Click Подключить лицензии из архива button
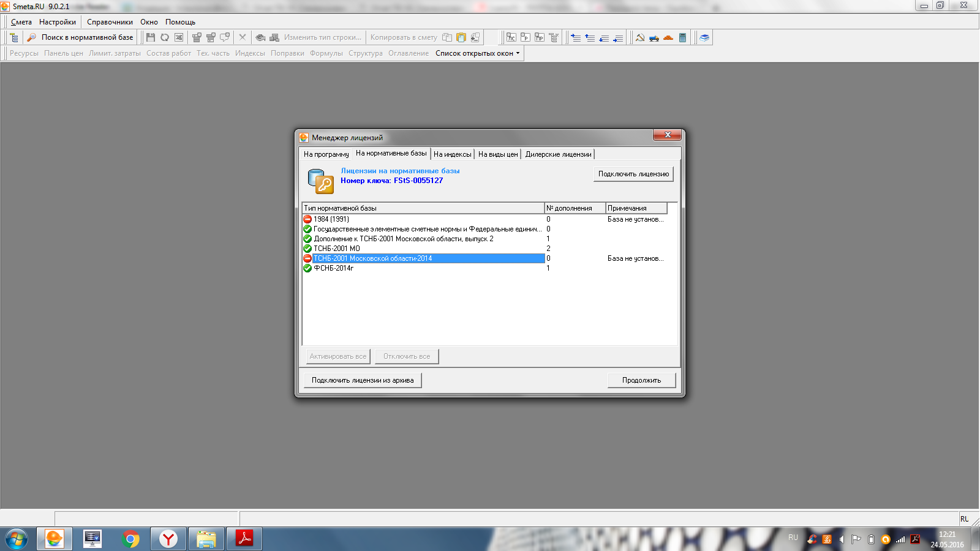 point(363,380)
